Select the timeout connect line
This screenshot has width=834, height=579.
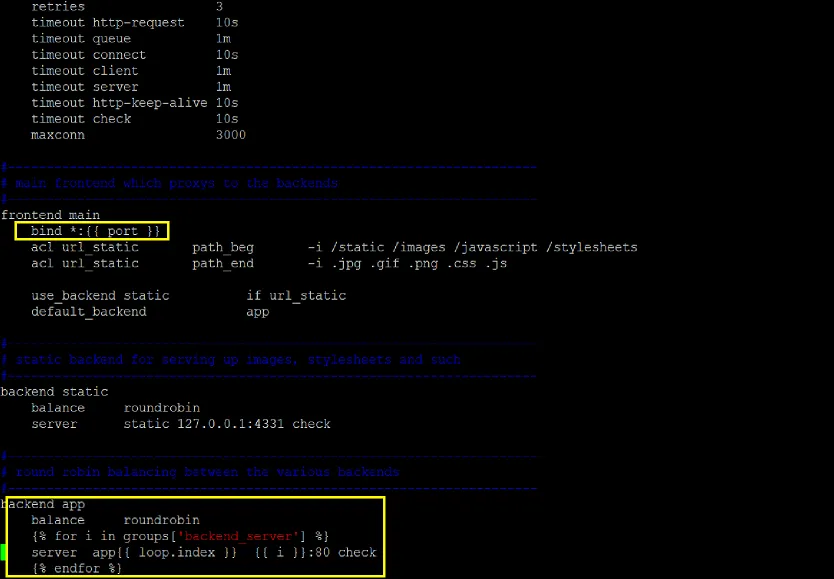coord(88,55)
